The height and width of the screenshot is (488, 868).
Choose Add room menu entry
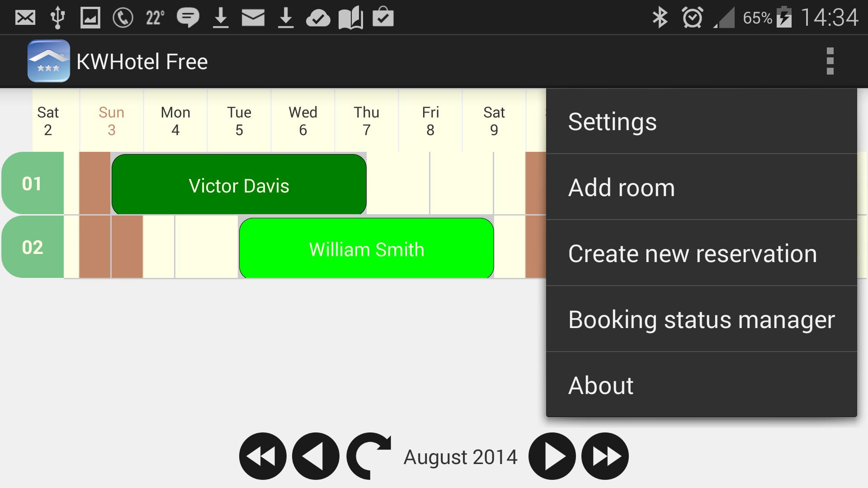[702, 187]
